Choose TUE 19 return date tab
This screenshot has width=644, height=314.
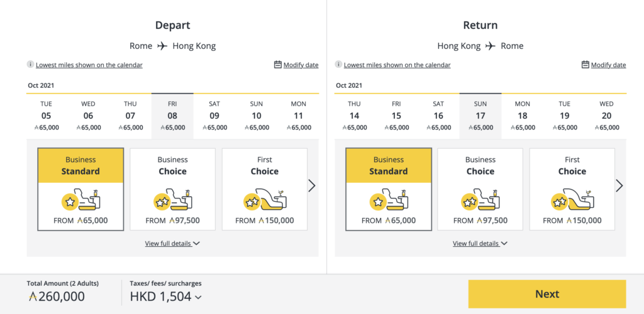pyautogui.click(x=565, y=116)
